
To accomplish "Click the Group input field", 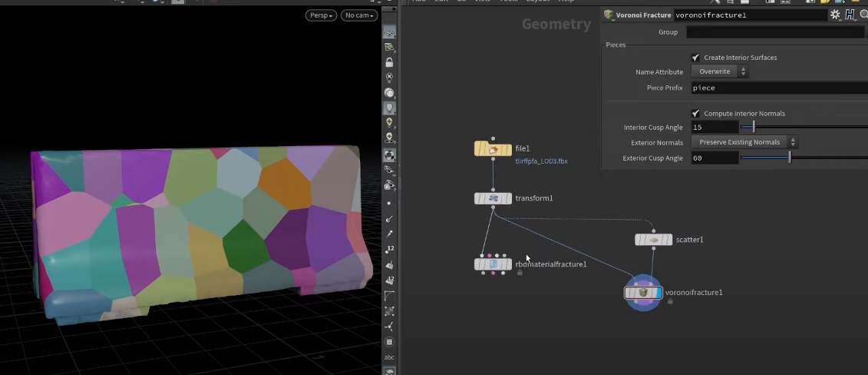I will 775,32.
